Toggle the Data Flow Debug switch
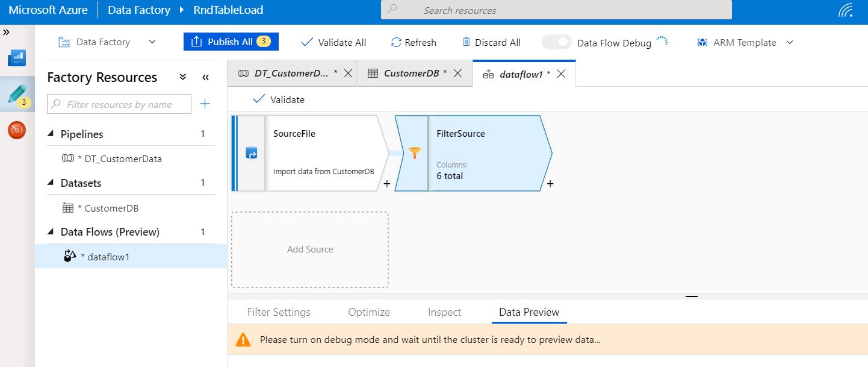The height and width of the screenshot is (367, 868). (x=556, y=42)
